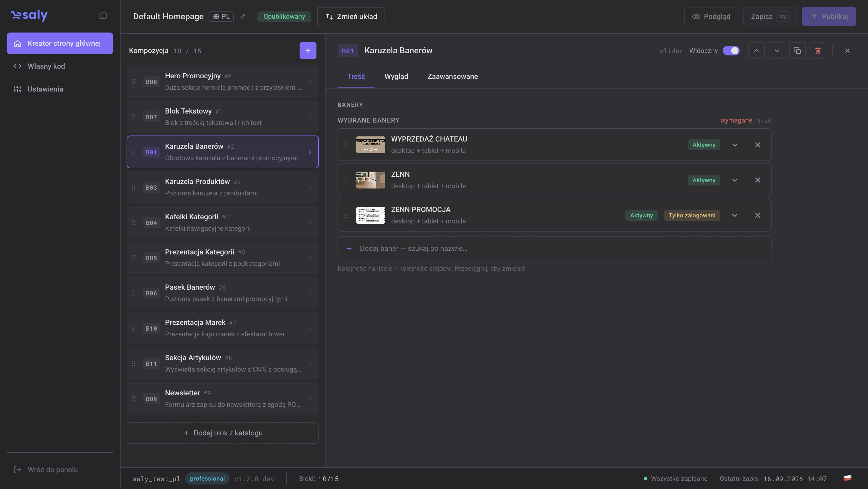This screenshot has width=868, height=489.
Task: Click Tylko zalogowani badge
Action: coord(692,215)
